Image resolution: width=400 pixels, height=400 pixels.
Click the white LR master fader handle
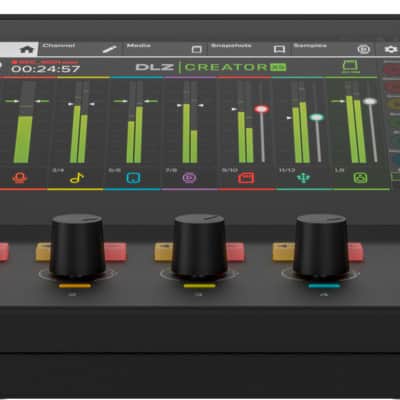(370, 101)
